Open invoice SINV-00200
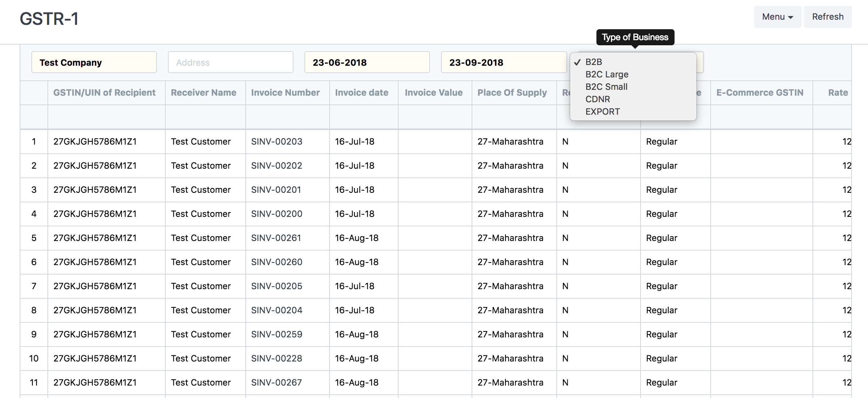Image resolution: width=868 pixels, height=398 pixels. coord(277,214)
